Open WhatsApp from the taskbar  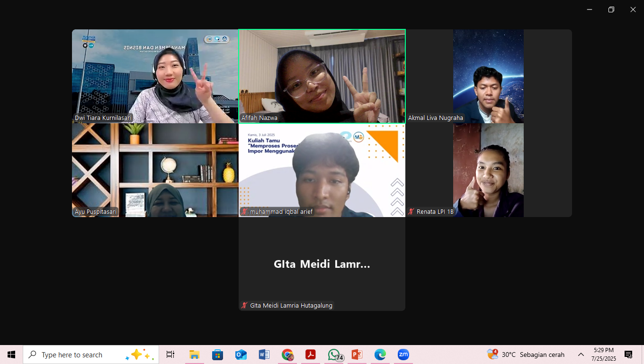pyautogui.click(x=335, y=355)
